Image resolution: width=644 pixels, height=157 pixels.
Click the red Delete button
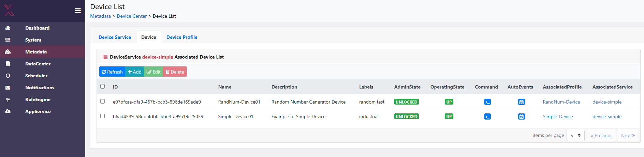click(175, 72)
